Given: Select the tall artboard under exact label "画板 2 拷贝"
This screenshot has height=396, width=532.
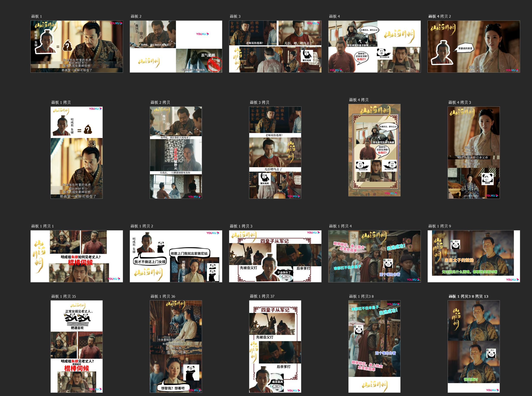Looking at the screenshot, I should coord(176,153).
